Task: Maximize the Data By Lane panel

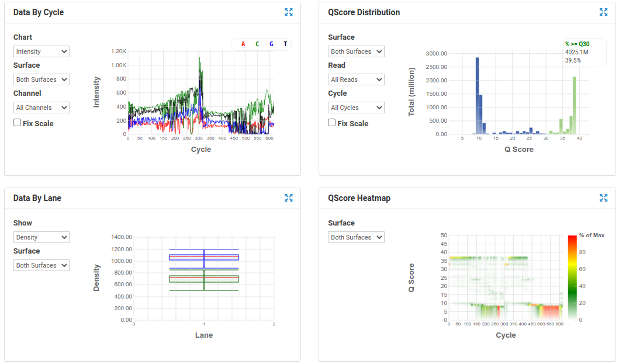Action: (x=288, y=198)
